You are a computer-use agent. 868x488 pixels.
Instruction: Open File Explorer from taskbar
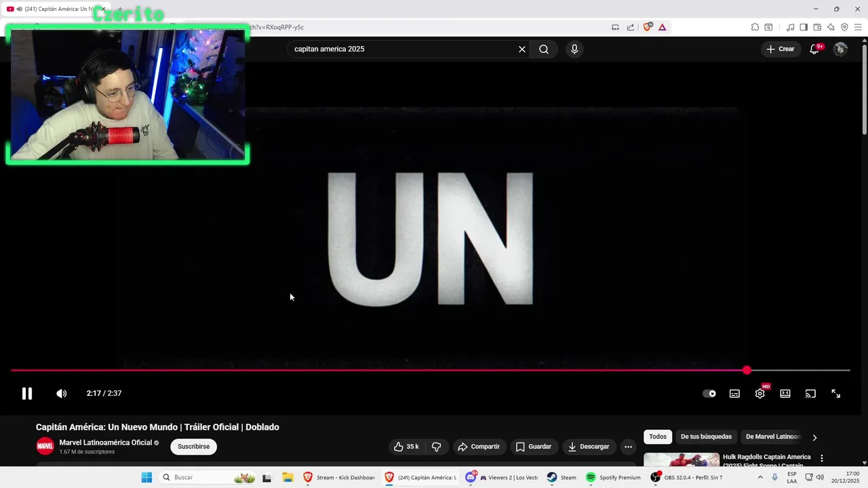288,477
